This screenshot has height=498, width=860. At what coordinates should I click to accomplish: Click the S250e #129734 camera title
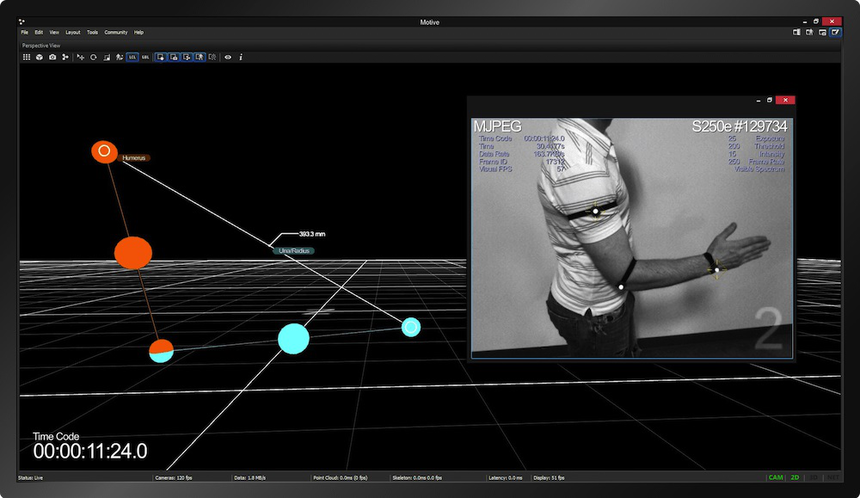click(739, 127)
